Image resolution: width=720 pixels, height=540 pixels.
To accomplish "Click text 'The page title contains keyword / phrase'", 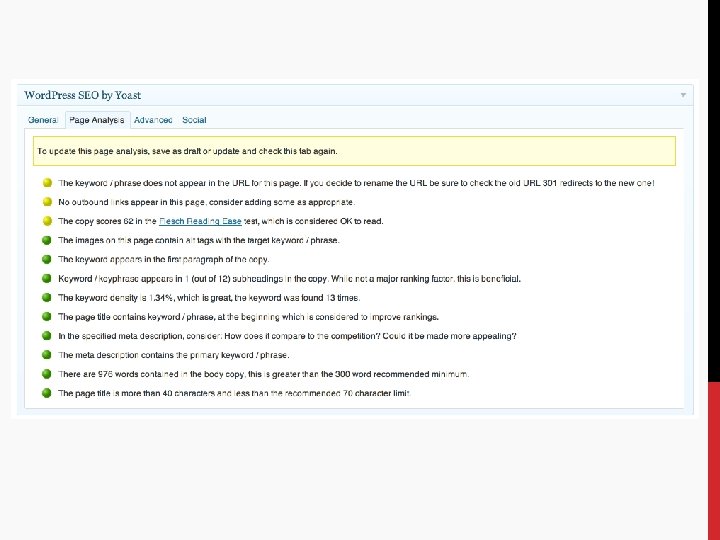I will click(x=136, y=317).
